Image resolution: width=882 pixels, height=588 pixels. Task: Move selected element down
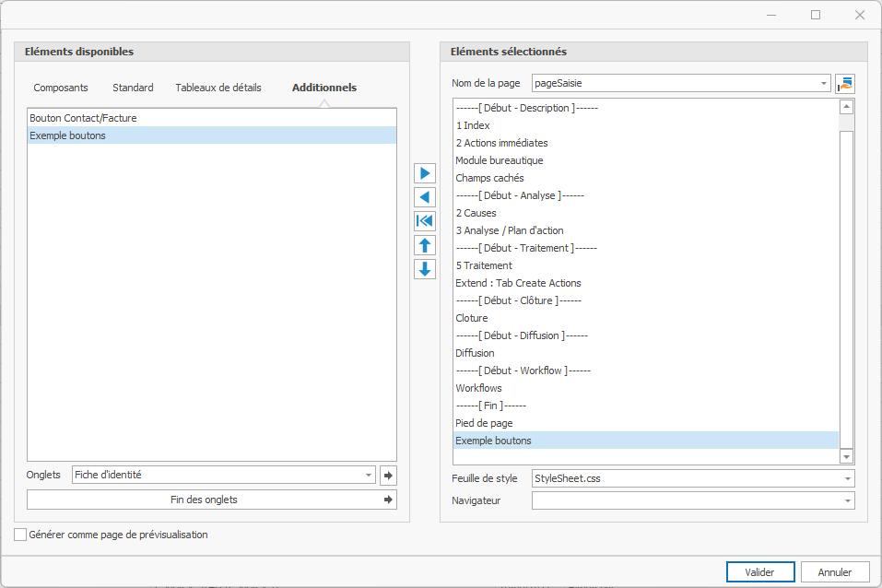pos(425,269)
